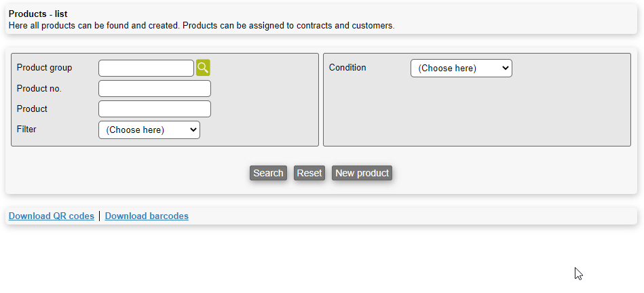This screenshot has width=644, height=293.
Task: Click the page description text under the heading
Action: pyautogui.click(x=201, y=26)
